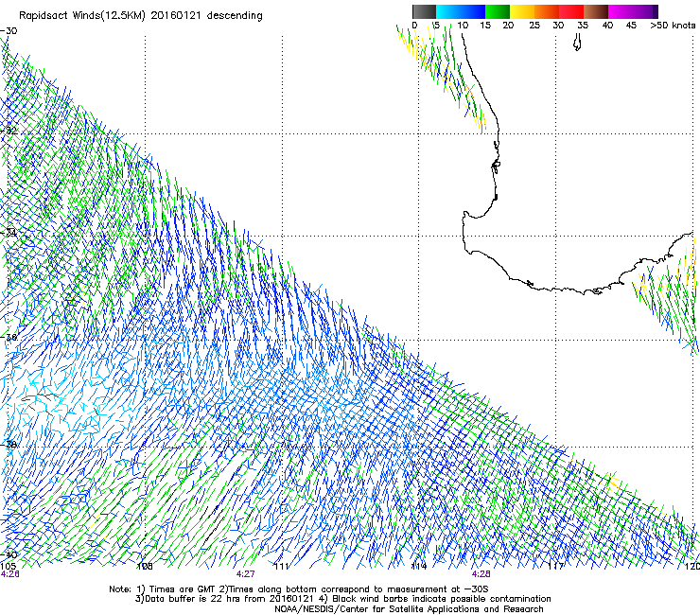Click the '111' longitude axis label

281,567
